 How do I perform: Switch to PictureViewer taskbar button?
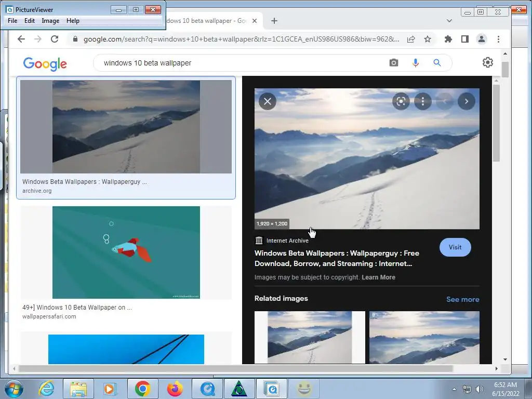(272, 389)
